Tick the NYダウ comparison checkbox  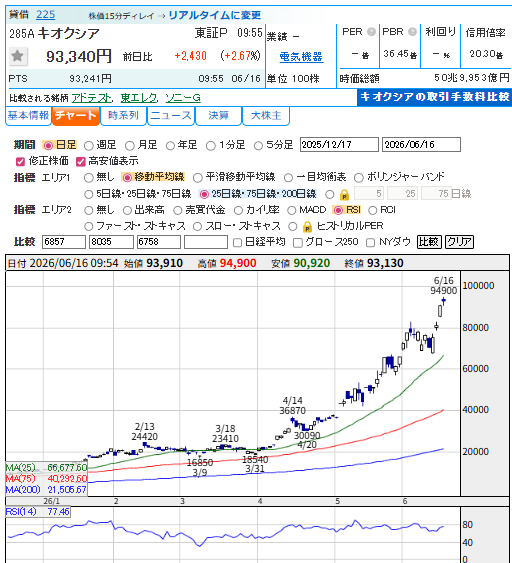(x=371, y=243)
